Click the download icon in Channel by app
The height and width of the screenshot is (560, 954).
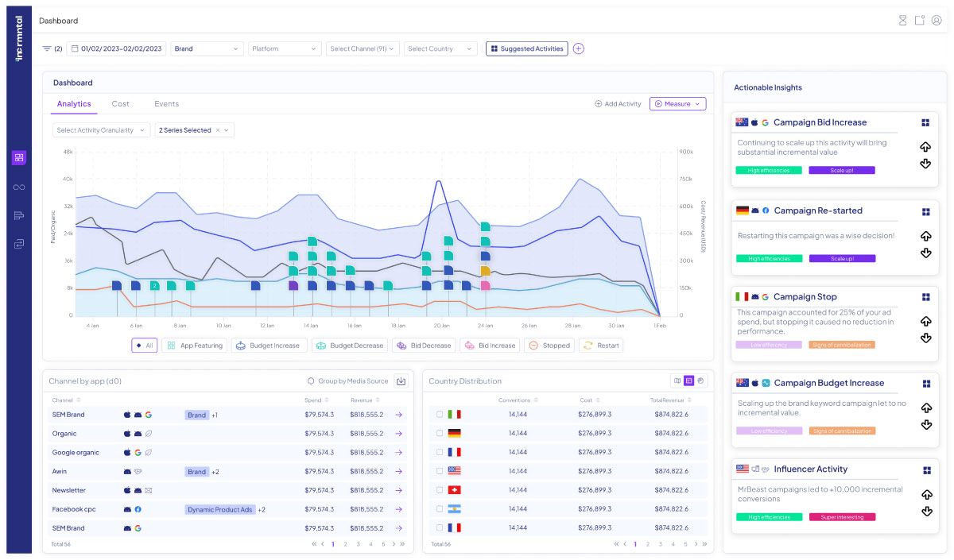tap(401, 381)
